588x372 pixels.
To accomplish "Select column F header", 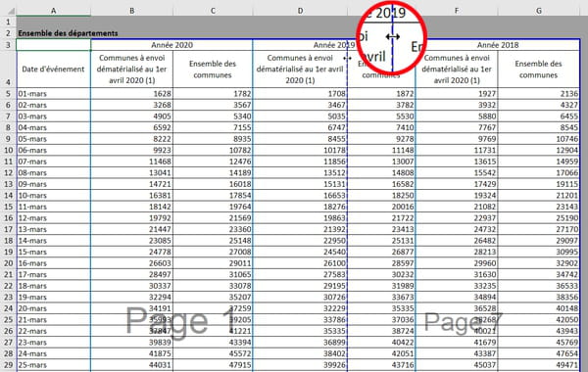I will click(x=457, y=11).
